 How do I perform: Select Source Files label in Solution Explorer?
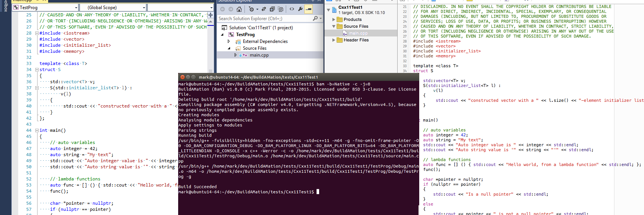click(255, 48)
